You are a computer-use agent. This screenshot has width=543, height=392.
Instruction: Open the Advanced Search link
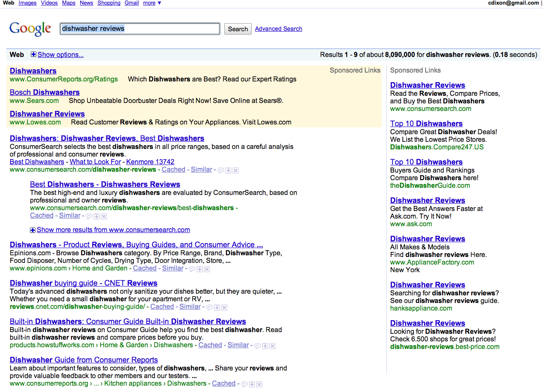coord(278,29)
